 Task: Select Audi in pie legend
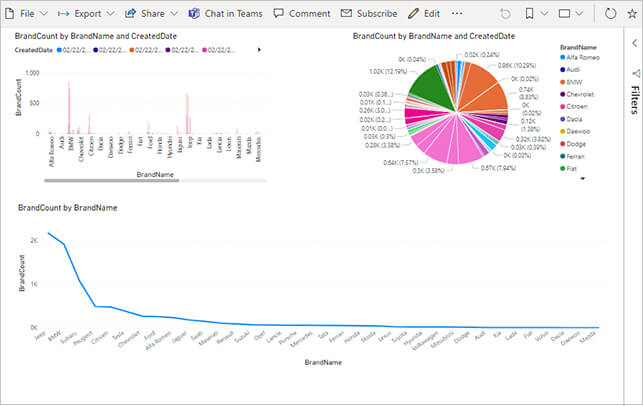(x=570, y=70)
